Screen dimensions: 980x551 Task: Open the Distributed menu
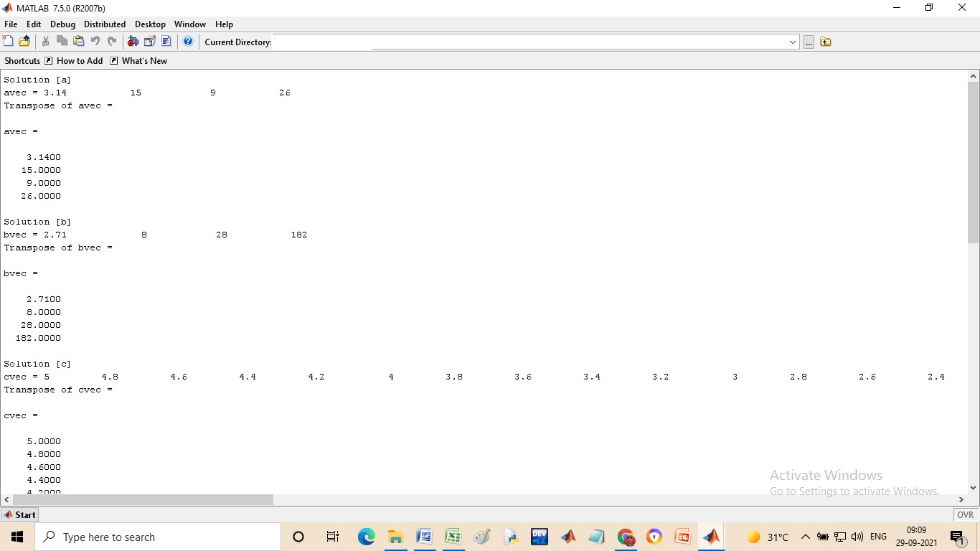pos(105,24)
